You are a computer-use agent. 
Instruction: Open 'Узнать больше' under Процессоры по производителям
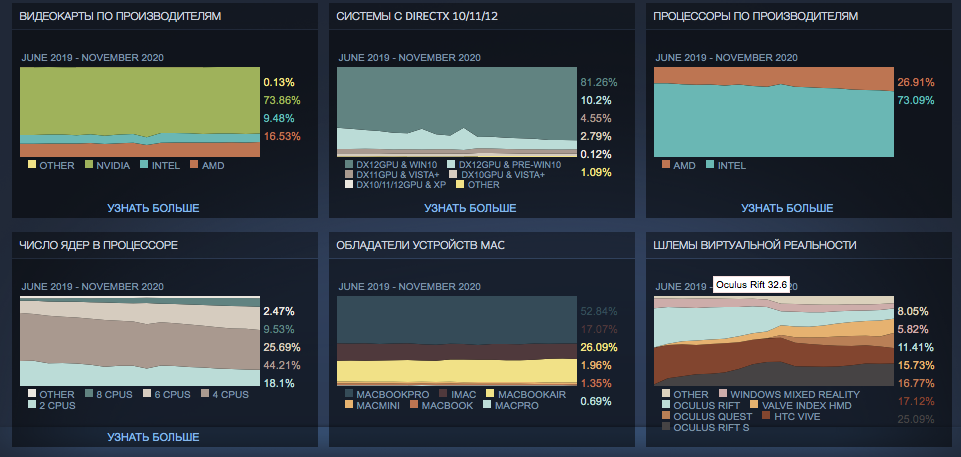[x=787, y=208]
